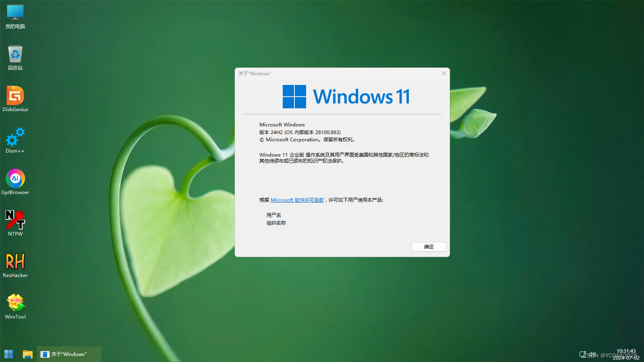Open the 我的电脑 desktop icon

(x=15, y=17)
